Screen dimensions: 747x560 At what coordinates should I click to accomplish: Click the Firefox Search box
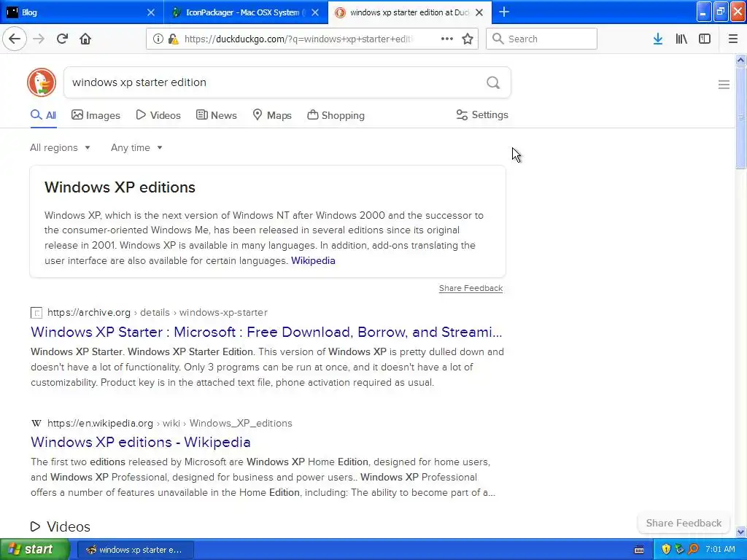pos(542,39)
